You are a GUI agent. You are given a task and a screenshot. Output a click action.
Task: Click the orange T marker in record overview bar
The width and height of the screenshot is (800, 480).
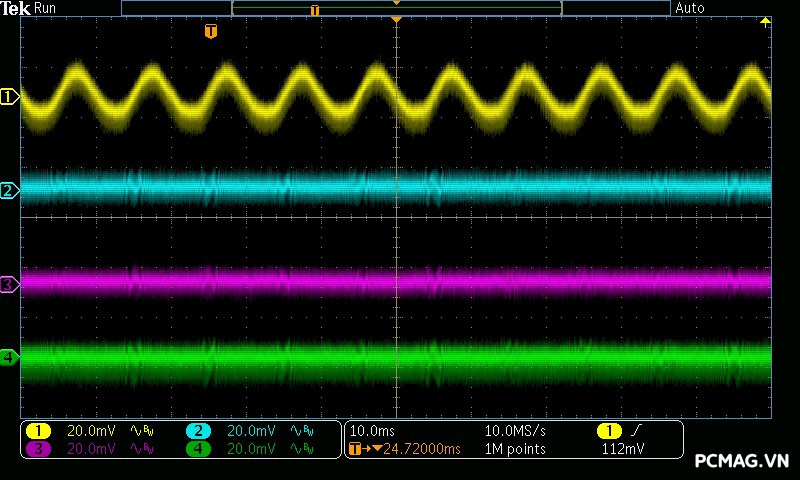pos(315,10)
